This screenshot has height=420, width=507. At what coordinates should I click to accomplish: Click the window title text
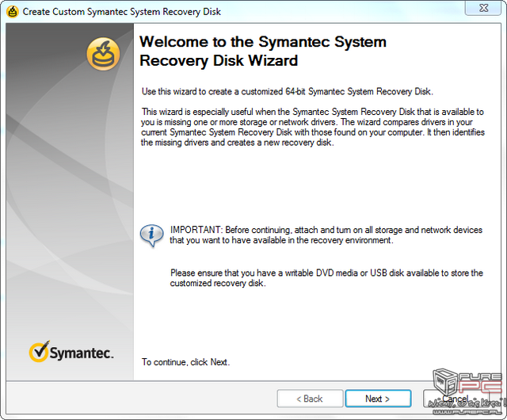[x=121, y=12]
